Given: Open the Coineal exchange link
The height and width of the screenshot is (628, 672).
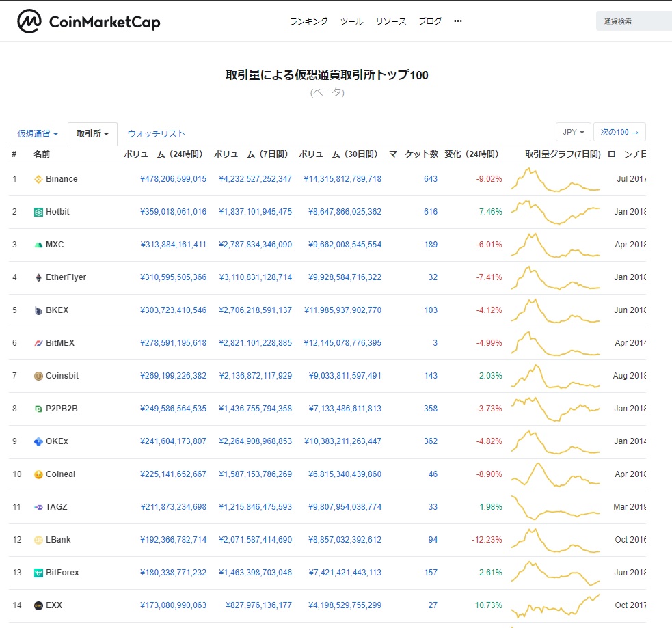Looking at the screenshot, I should click(60, 474).
